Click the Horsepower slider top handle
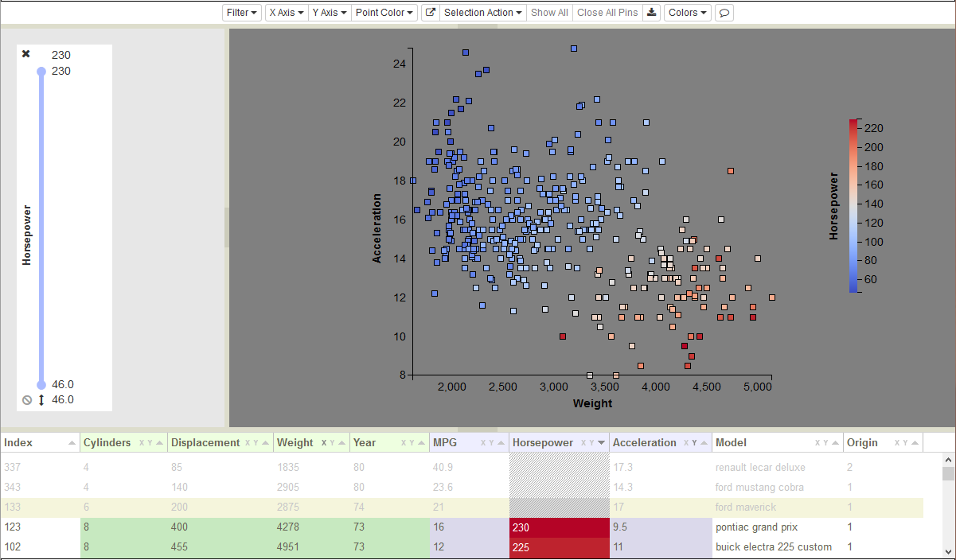Viewport: 956px width, 560px height. (x=41, y=72)
